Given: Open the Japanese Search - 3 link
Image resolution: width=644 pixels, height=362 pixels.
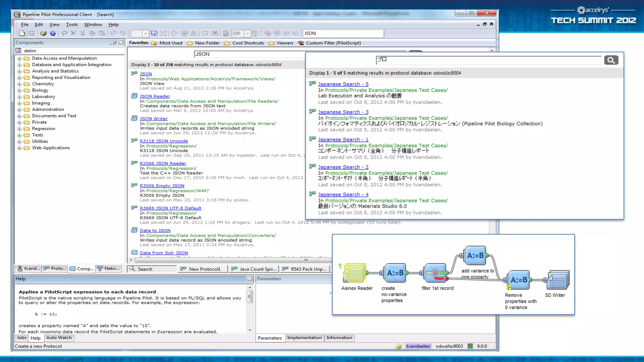Looking at the screenshot, I should 343,112.
